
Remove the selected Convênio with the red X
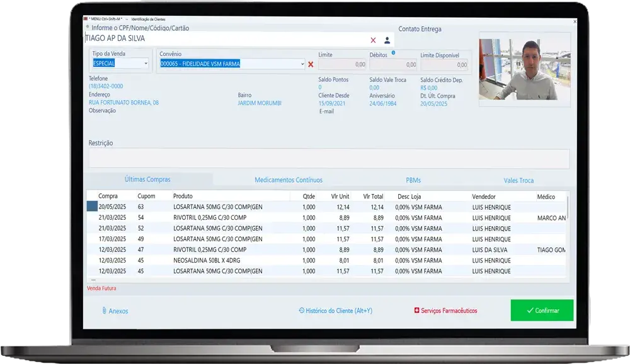[x=311, y=64]
